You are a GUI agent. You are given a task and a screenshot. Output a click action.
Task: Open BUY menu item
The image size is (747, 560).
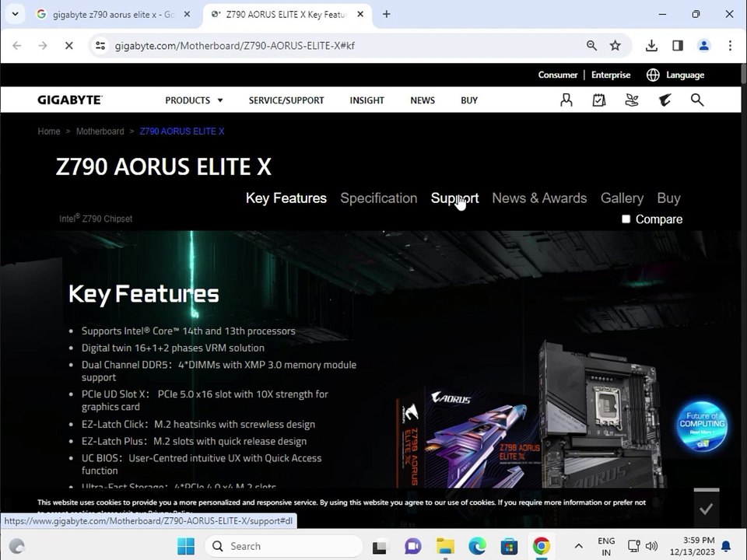[468, 100]
